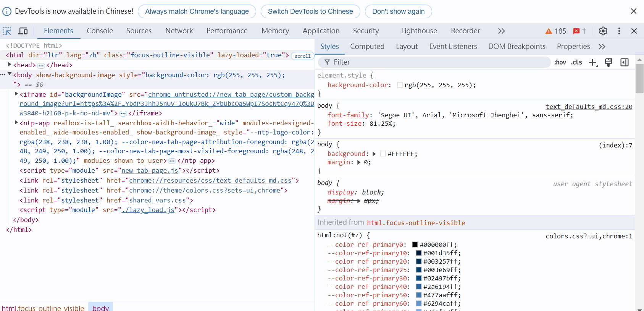Open the Event Listeners tab

[x=453, y=47]
